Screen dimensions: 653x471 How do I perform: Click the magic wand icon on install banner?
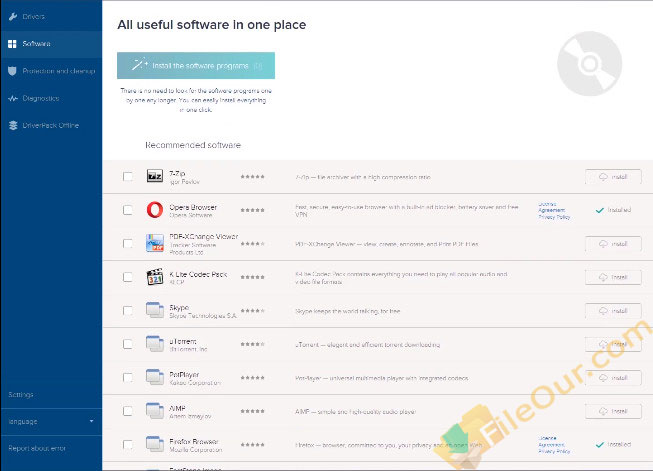tap(140, 65)
